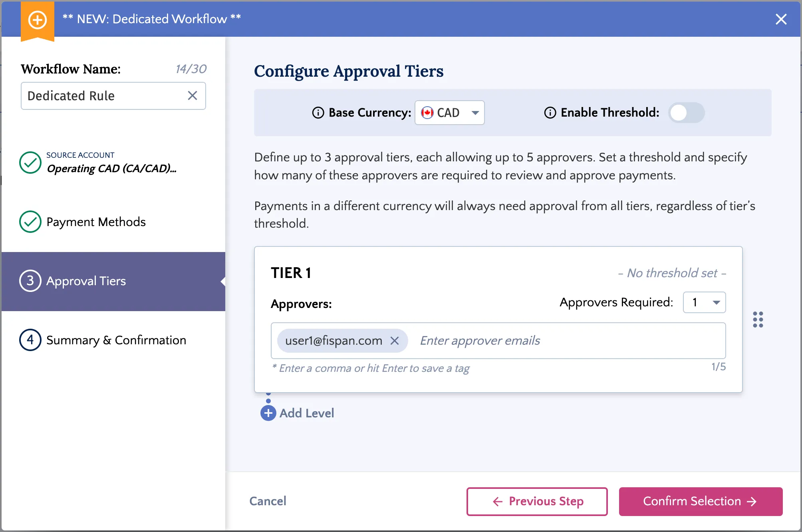802x532 pixels.
Task: Click the Confirm Selection button
Action: point(701,501)
